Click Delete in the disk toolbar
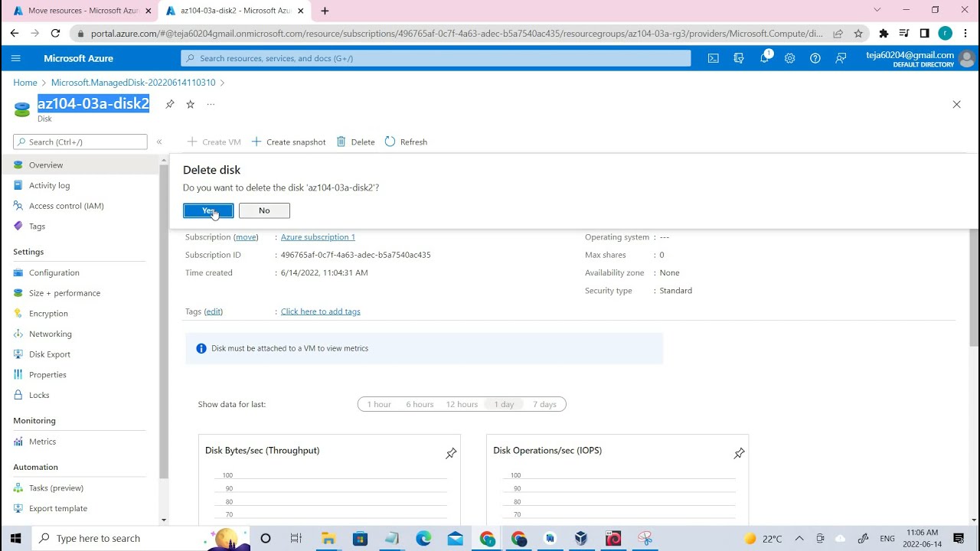The width and height of the screenshot is (980, 551). pyautogui.click(x=356, y=142)
